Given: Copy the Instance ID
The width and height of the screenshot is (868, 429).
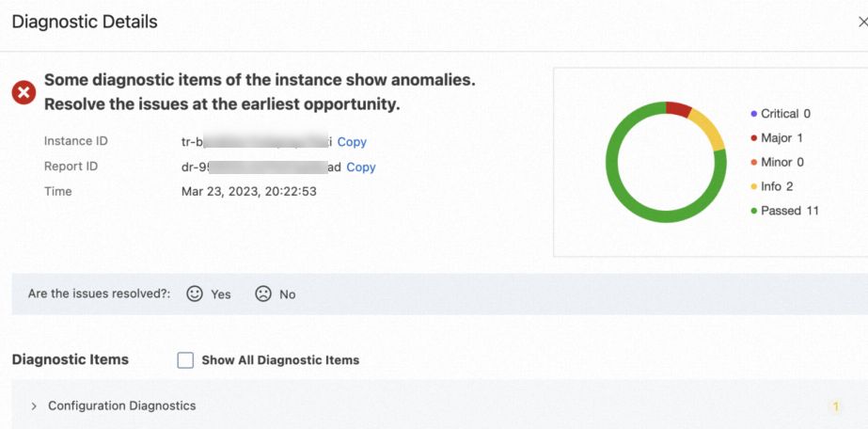Looking at the screenshot, I should coord(352,142).
